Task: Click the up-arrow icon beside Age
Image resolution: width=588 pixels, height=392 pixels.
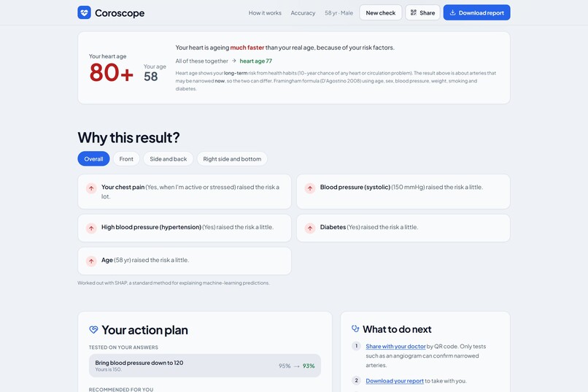Action: (91, 261)
